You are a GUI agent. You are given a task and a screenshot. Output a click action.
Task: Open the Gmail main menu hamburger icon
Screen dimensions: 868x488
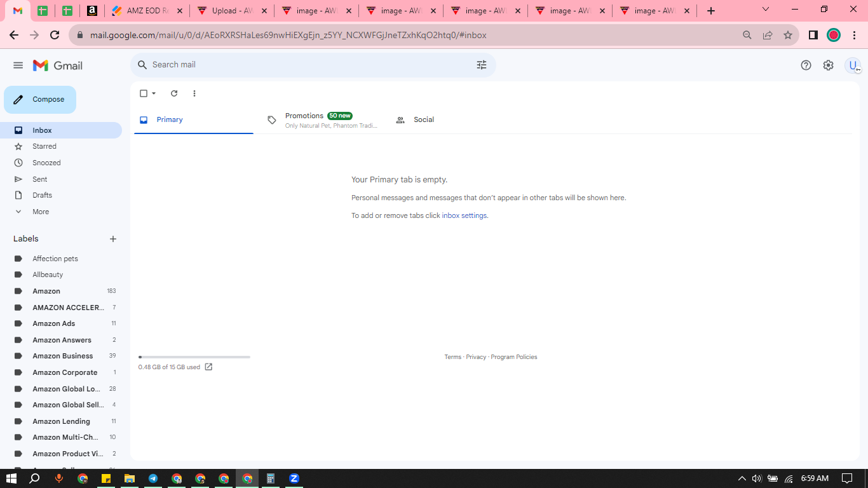pyautogui.click(x=18, y=65)
